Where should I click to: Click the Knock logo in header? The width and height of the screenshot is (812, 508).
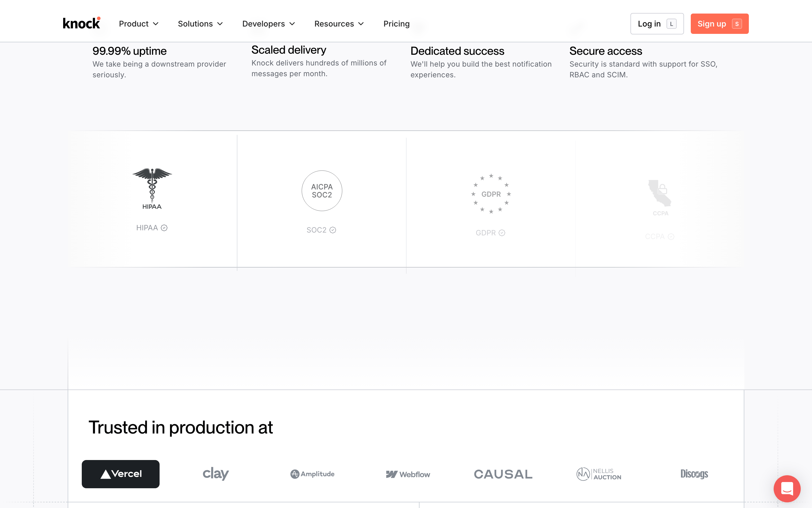[x=81, y=23]
